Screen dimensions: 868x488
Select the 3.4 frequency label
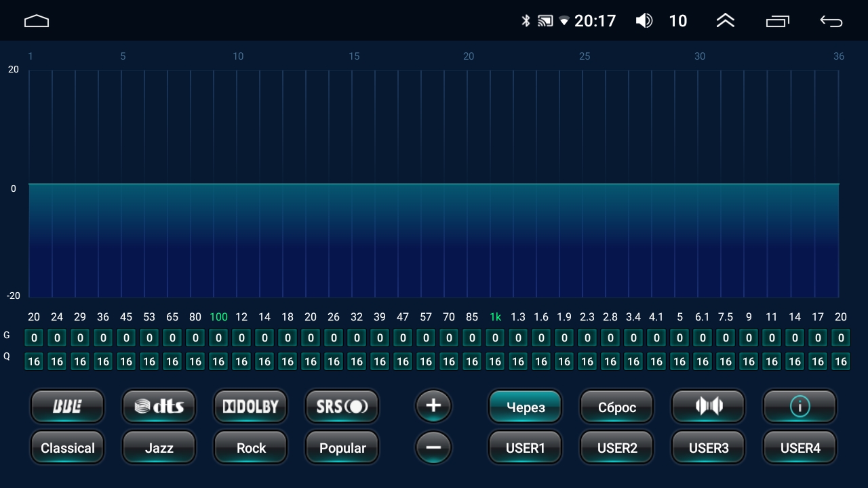633,317
